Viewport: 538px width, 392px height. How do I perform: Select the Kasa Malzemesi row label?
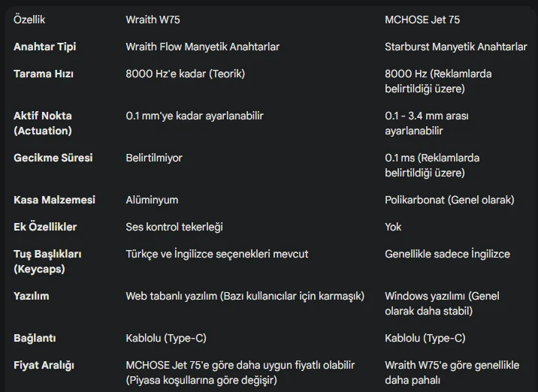[x=54, y=200]
